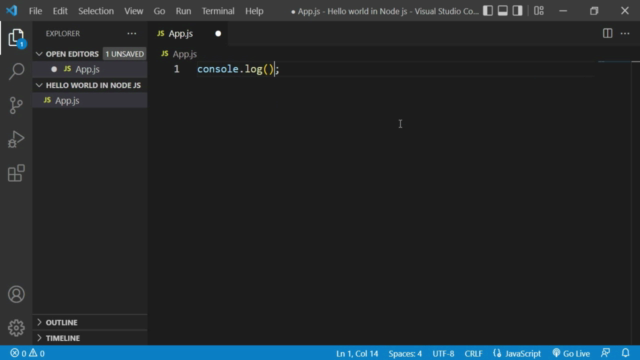Click line number 1 in gutter

177,69
